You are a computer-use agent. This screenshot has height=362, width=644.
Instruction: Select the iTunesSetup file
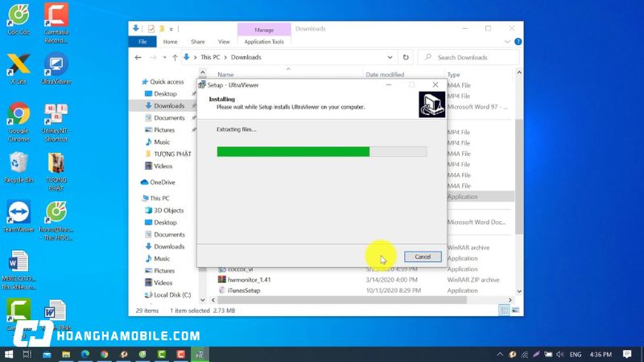coord(244,290)
